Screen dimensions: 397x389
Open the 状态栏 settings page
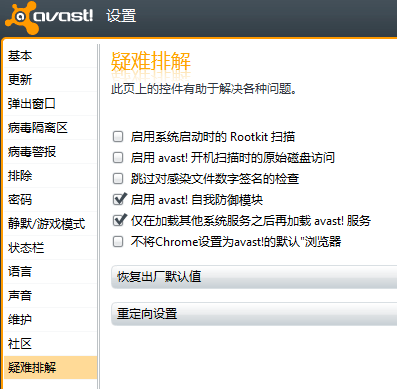[50, 248]
